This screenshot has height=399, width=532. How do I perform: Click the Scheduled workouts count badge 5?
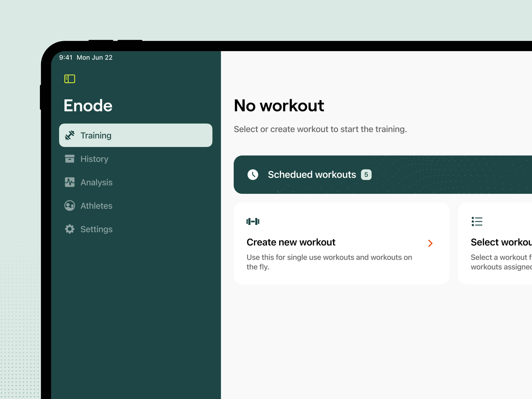point(366,175)
